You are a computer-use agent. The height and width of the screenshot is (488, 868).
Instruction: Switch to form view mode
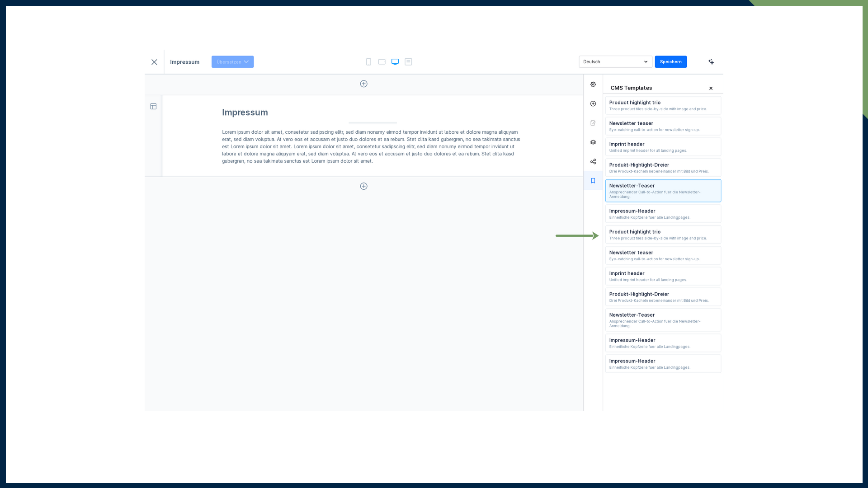408,62
